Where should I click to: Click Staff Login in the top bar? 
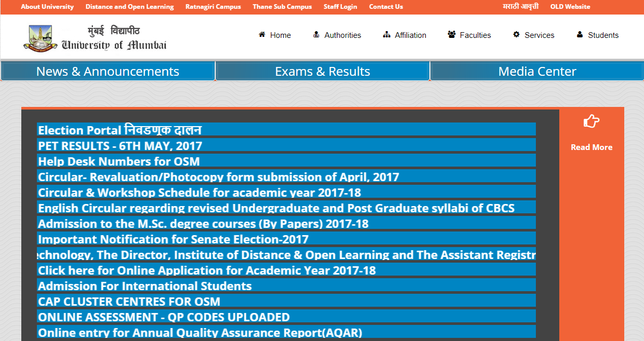[340, 7]
